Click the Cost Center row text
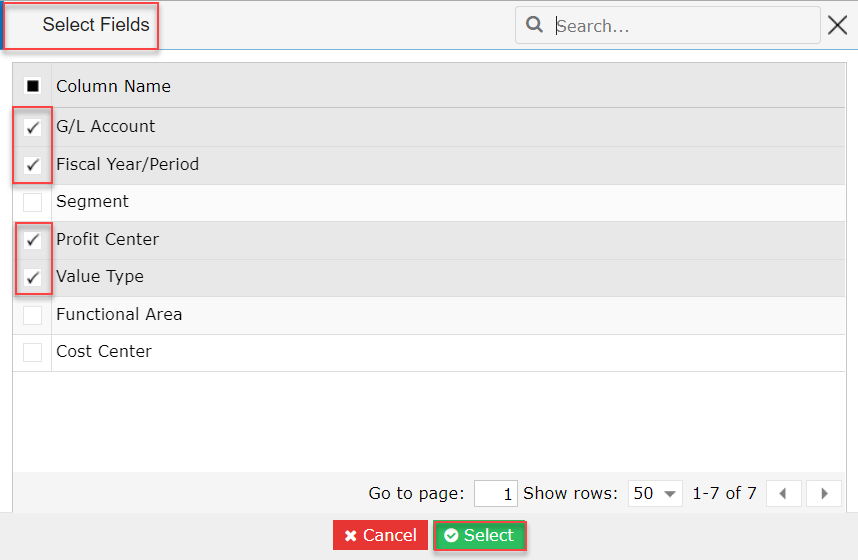This screenshot has height=560, width=858. coord(104,351)
